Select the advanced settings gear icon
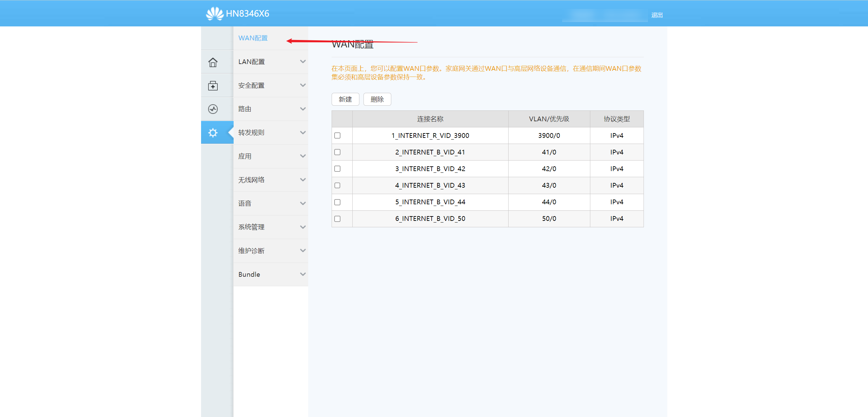868x417 pixels. (213, 132)
